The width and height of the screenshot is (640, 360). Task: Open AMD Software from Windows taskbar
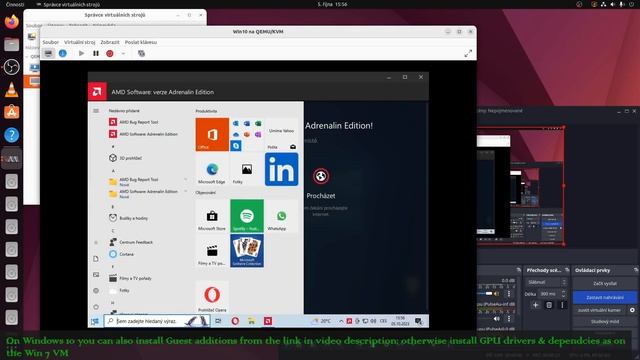click(268, 321)
